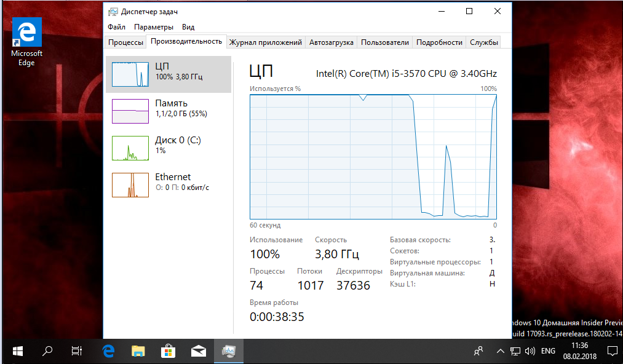Click the Базовая скорость label

[x=420, y=240]
